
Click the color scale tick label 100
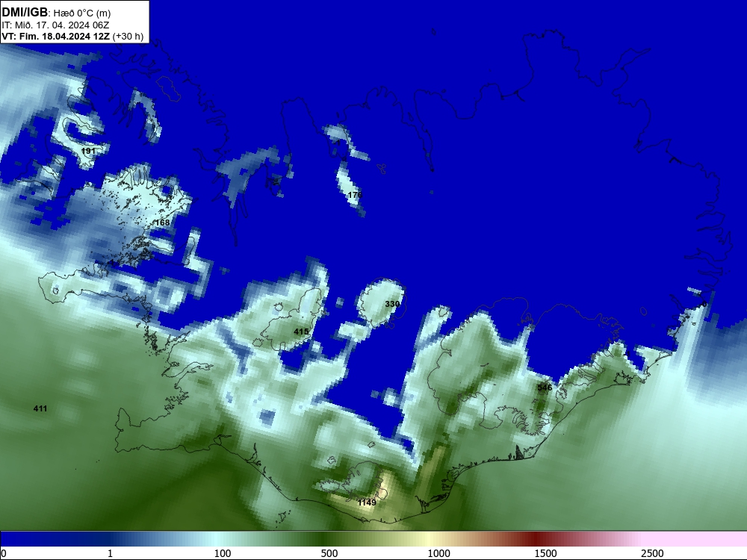tap(223, 553)
